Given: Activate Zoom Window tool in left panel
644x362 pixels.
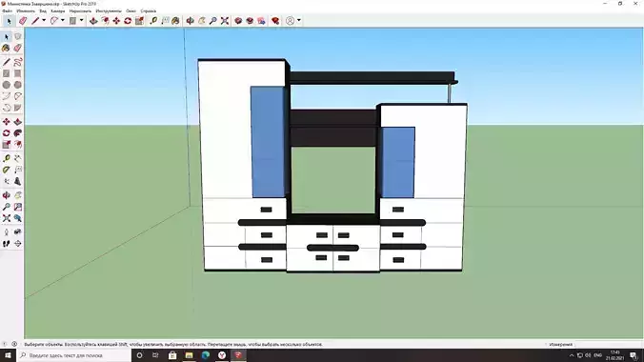Looking at the screenshot, I should (x=18, y=207).
